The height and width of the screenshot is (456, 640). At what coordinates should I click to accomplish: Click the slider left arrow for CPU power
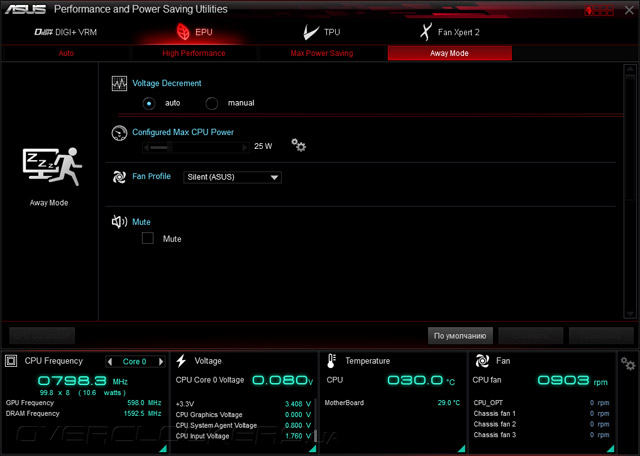coord(146,147)
